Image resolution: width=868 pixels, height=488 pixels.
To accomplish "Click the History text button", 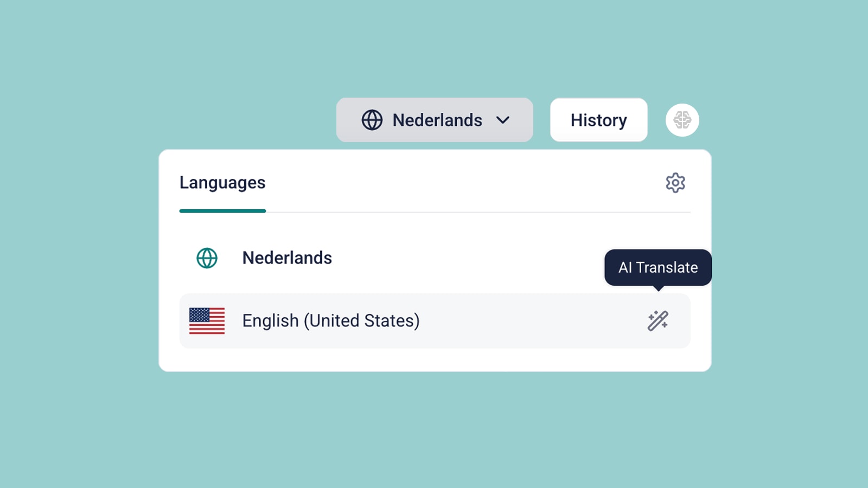I will 598,120.
